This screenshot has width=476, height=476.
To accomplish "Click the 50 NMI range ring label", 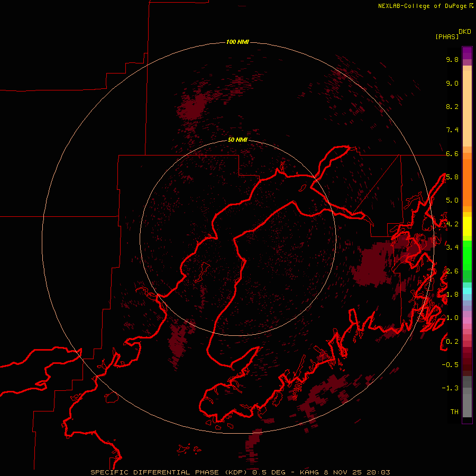I will point(237,140).
